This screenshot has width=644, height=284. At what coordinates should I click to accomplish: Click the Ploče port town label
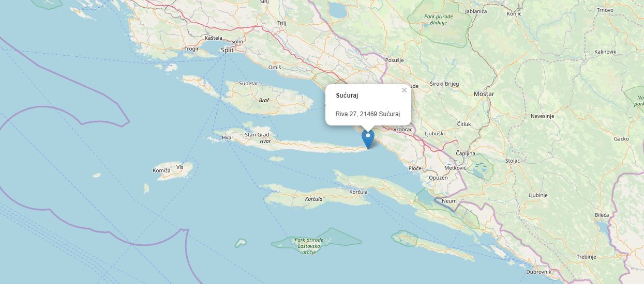[x=415, y=168]
